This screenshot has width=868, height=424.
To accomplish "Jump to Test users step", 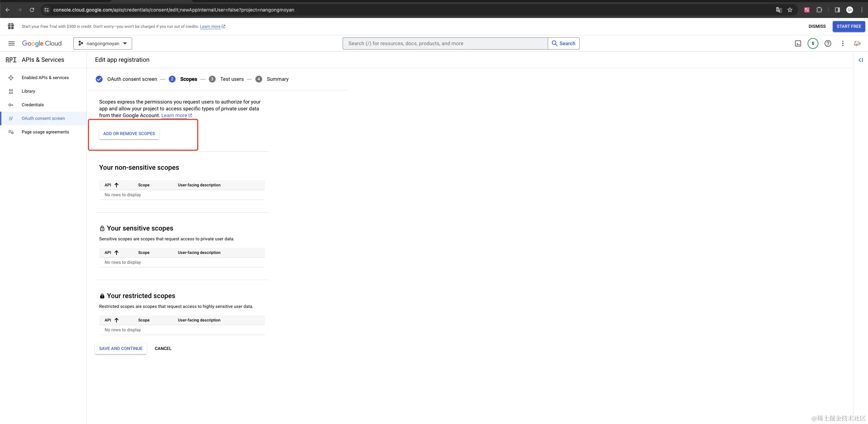I will pos(232,79).
